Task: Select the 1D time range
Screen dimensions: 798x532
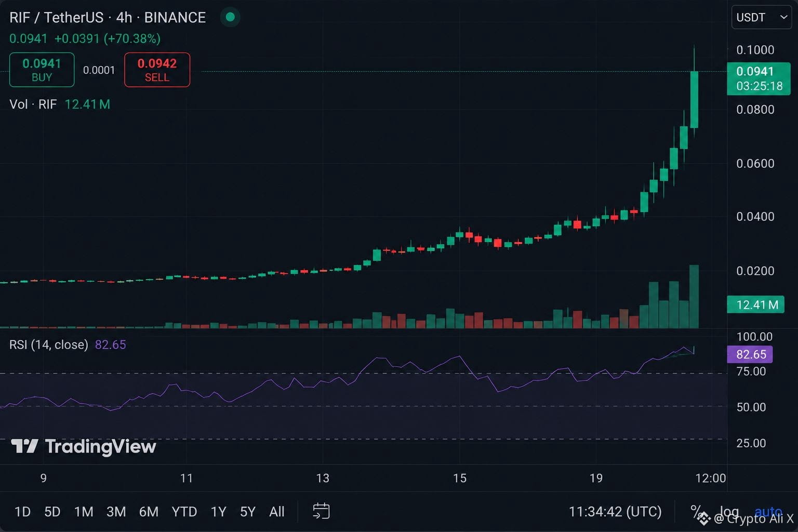Action: 22,512
